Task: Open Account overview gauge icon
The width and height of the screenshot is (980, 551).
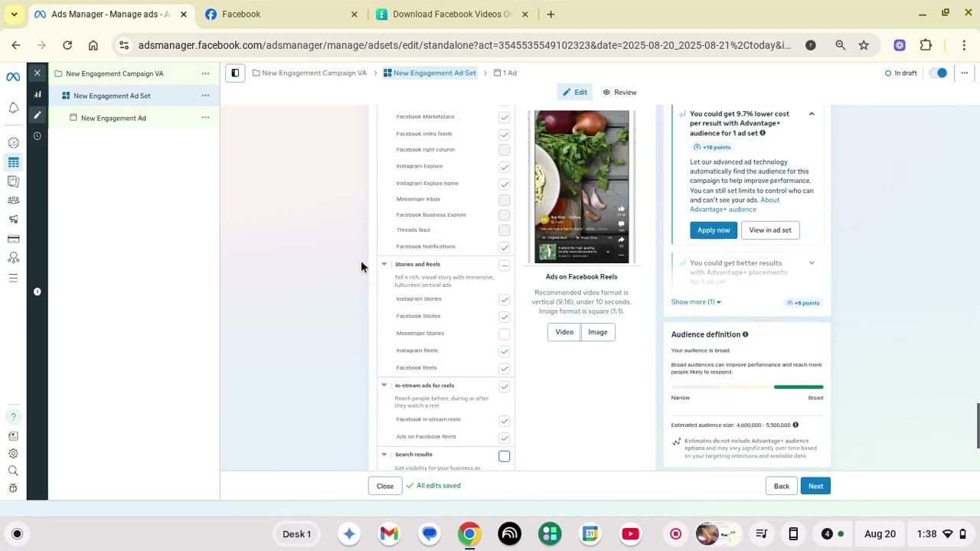Action: coord(13,142)
